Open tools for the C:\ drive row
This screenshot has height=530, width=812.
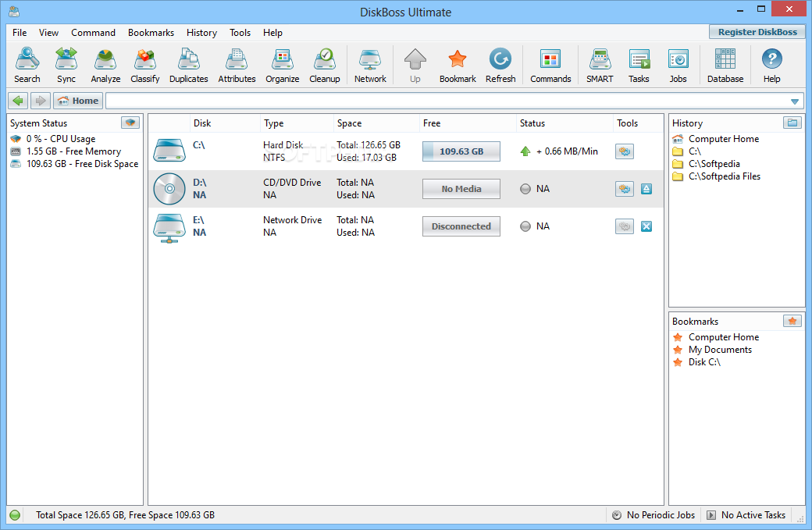tap(625, 151)
